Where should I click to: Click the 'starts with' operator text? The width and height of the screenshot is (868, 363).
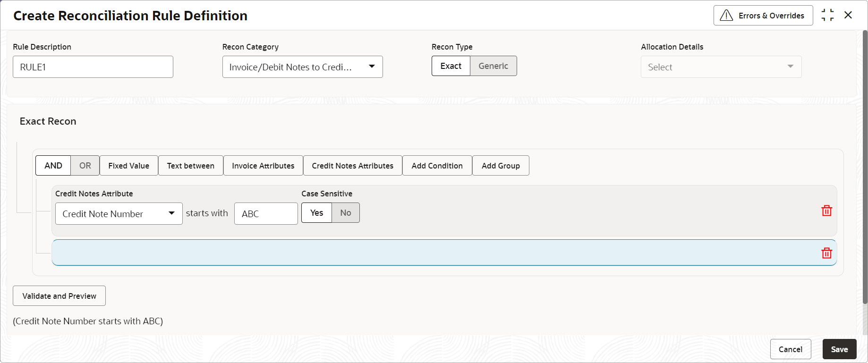pyautogui.click(x=207, y=213)
